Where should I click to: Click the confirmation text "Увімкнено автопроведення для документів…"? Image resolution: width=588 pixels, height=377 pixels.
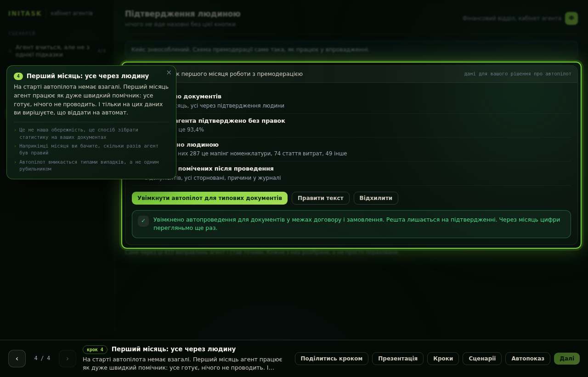(x=356, y=224)
